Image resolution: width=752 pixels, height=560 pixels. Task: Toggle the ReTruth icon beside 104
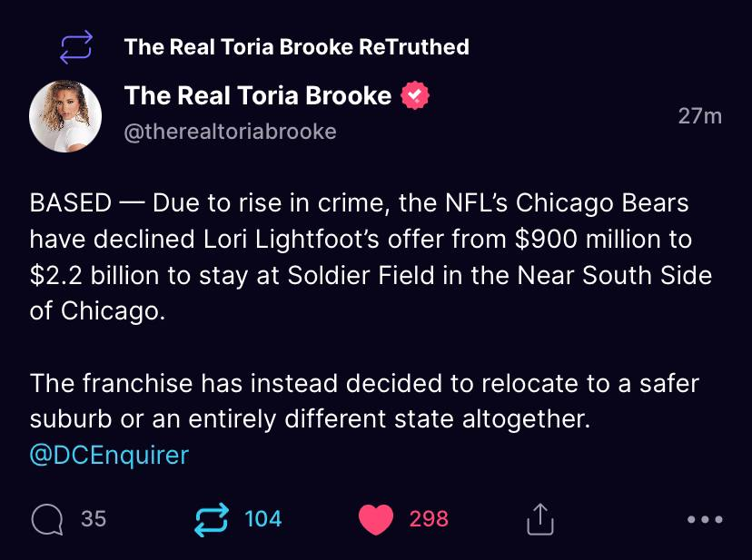(x=212, y=519)
